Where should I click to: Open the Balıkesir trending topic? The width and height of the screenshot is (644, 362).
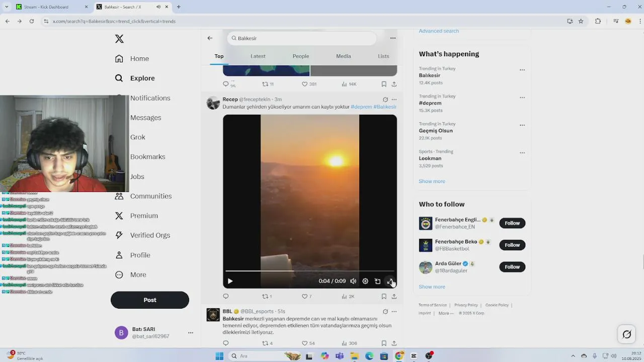tap(430, 75)
